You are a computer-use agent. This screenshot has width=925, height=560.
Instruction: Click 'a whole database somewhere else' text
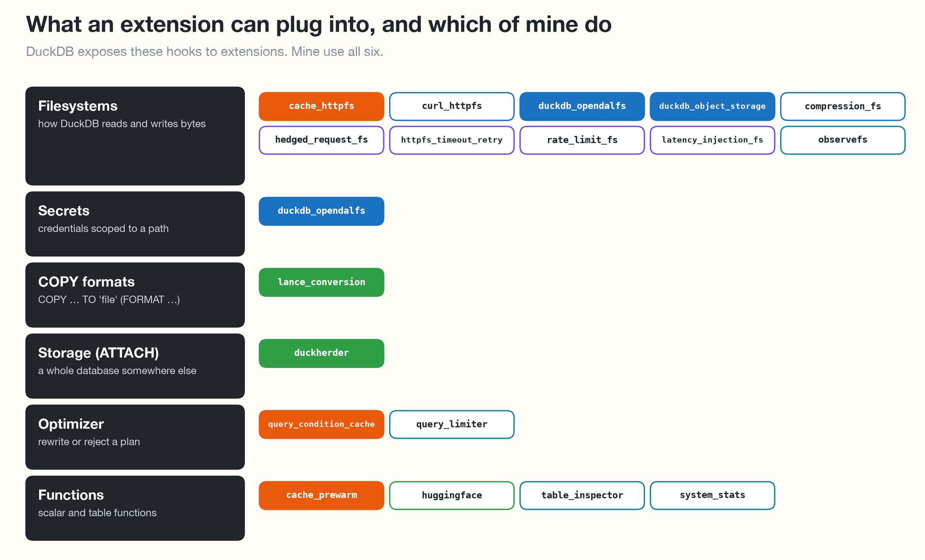117,371
